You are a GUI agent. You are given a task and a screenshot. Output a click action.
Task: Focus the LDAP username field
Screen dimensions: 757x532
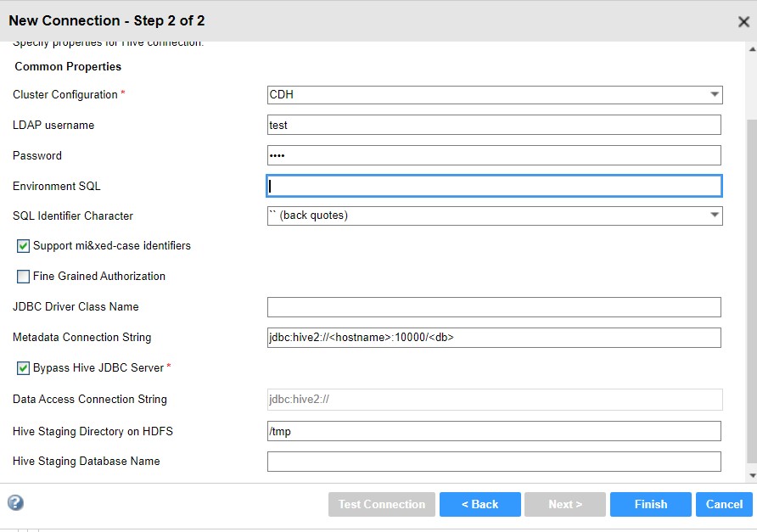click(495, 125)
